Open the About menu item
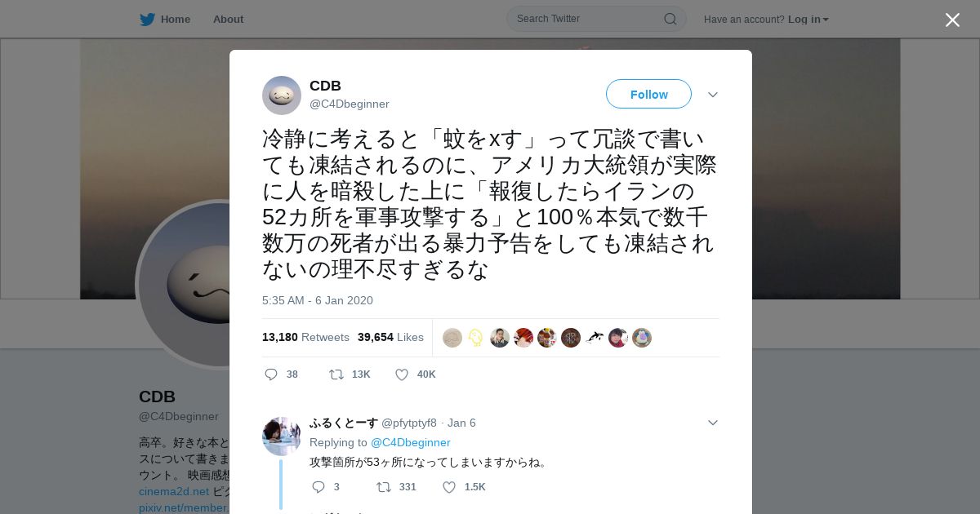980x514 pixels. [x=228, y=19]
